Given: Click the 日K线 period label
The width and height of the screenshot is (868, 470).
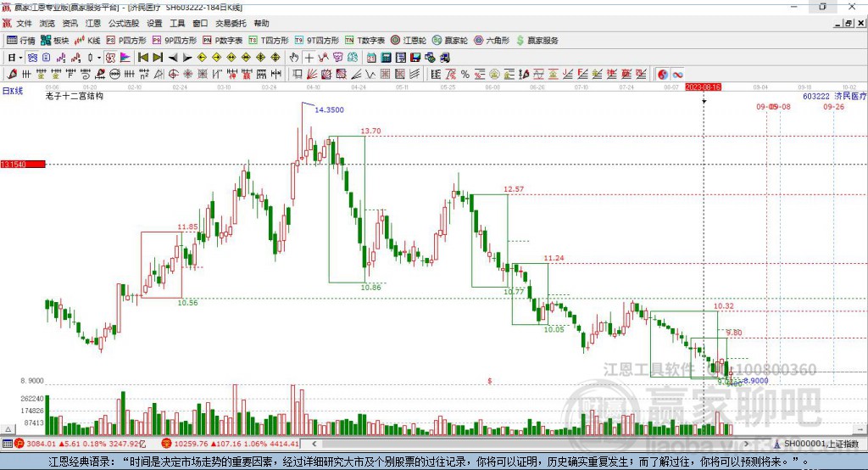Looking at the screenshot, I should [12, 91].
